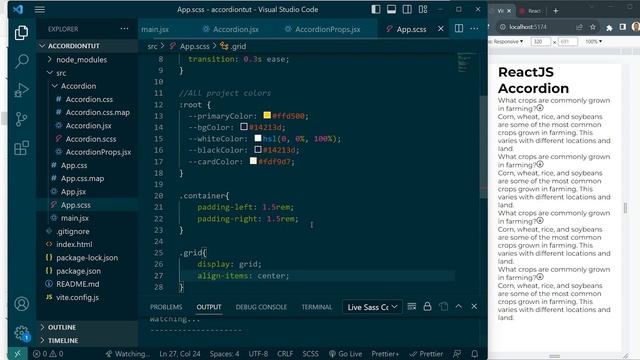Open the Source Control view
Image resolution: width=640 pixels, height=360 pixels.
coord(21,119)
